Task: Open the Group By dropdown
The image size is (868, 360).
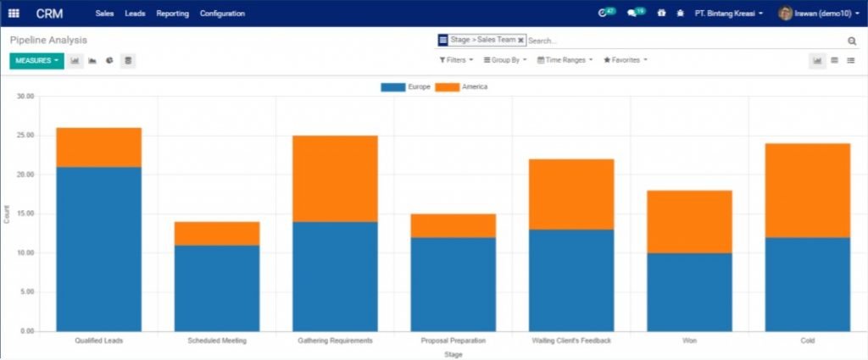Action: click(505, 60)
